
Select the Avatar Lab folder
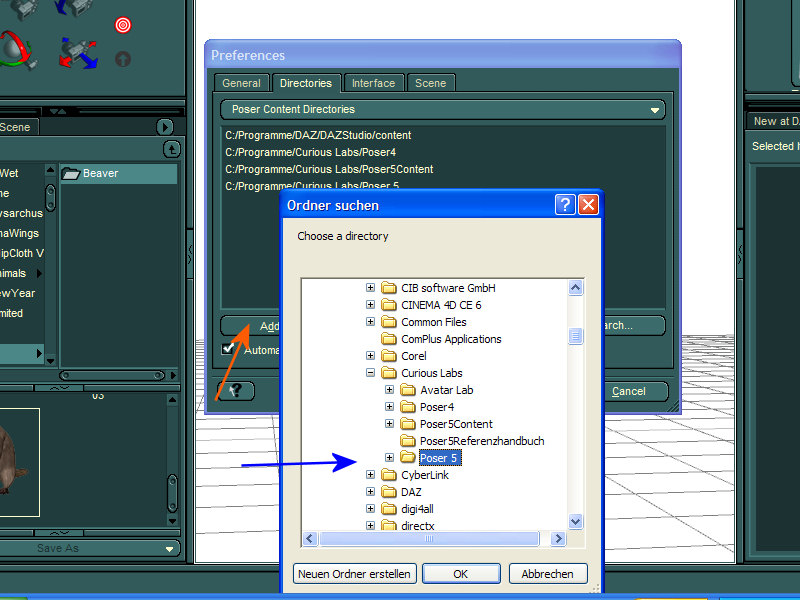tap(437, 390)
